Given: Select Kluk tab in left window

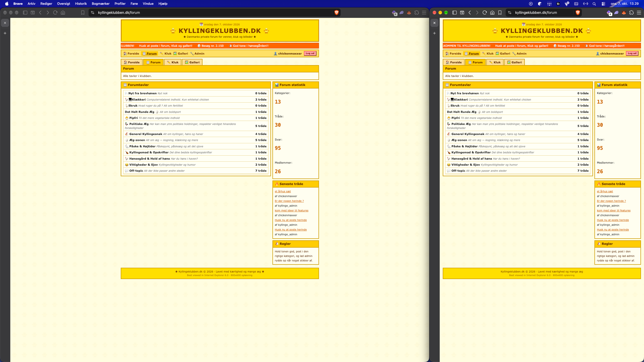Looking at the screenshot, I should coord(173,62).
